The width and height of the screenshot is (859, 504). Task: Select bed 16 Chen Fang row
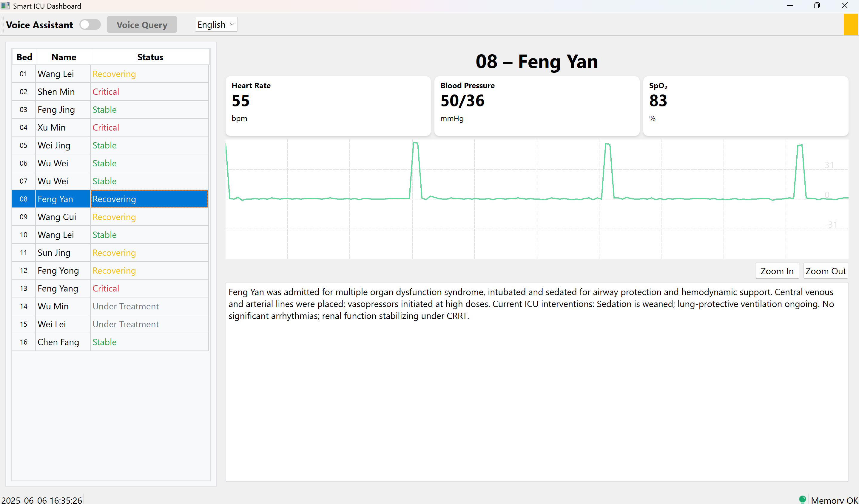tap(58, 342)
